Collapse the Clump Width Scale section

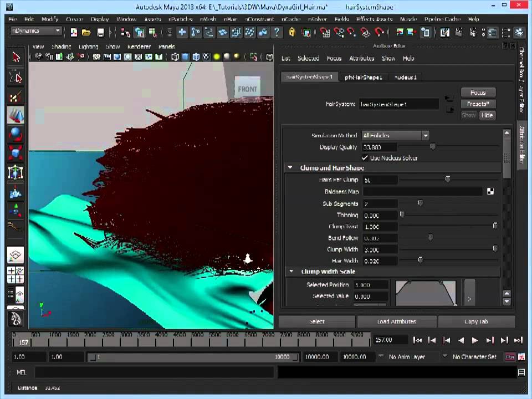pyautogui.click(x=291, y=271)
